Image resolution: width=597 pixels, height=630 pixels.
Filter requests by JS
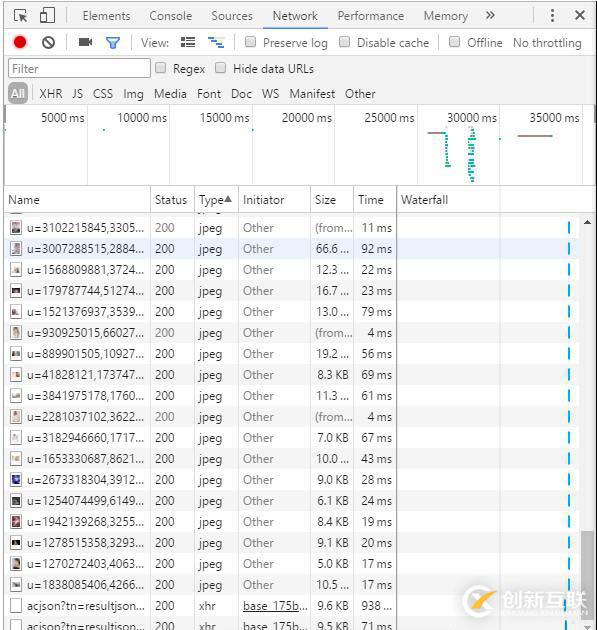tap(78, 94)
